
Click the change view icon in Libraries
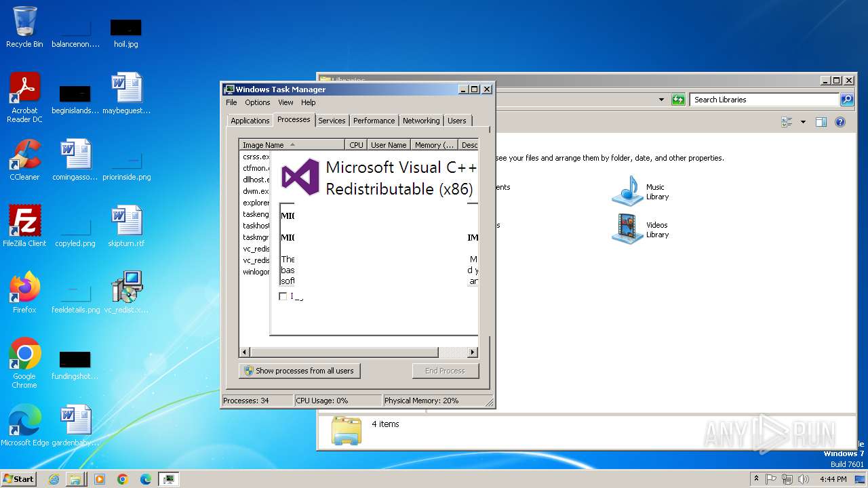(787, 122)
